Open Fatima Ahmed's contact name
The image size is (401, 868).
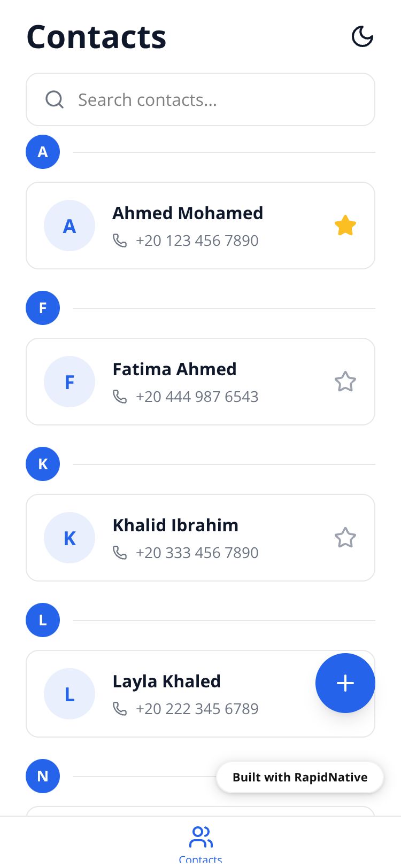click(174, 369)
